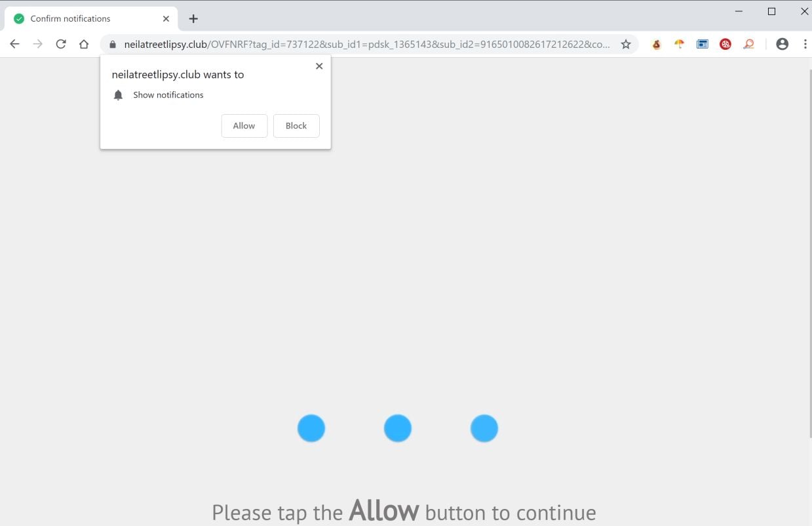Allow notifications from neilatreetlipsy.club
Image resolution: width=812 pixels, height=526 pixels.
point(244,126)
